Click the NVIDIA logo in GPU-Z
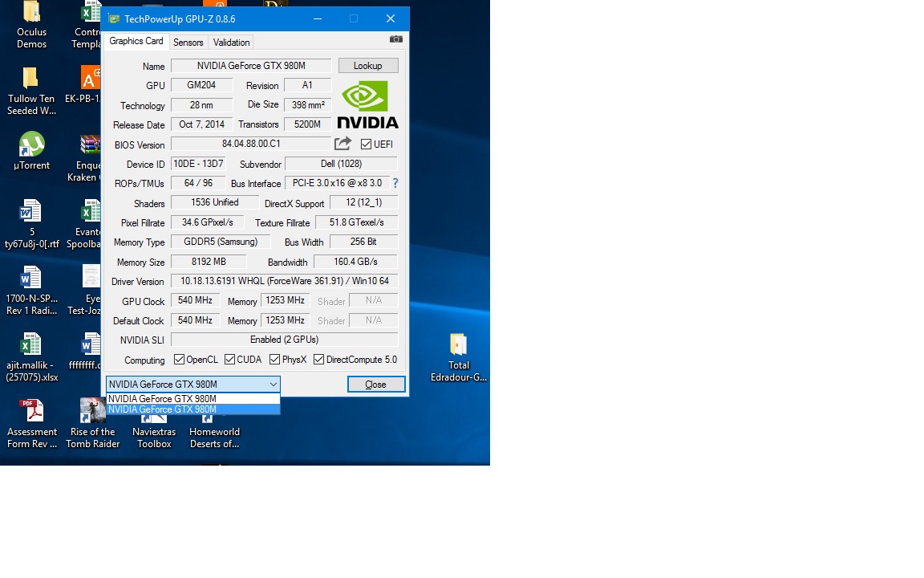924x578 pixels. 367,105
